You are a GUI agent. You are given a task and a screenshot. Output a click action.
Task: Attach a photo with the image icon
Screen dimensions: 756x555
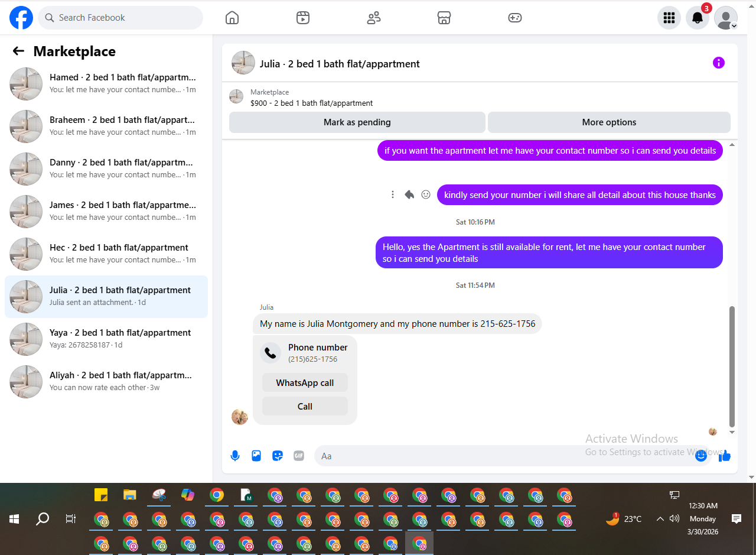256,456
